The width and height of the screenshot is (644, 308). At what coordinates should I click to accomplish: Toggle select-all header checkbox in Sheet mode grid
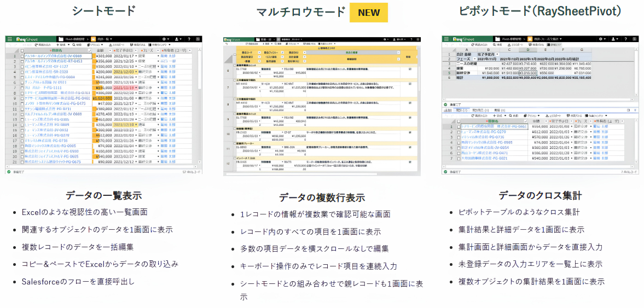coord(22,50)
